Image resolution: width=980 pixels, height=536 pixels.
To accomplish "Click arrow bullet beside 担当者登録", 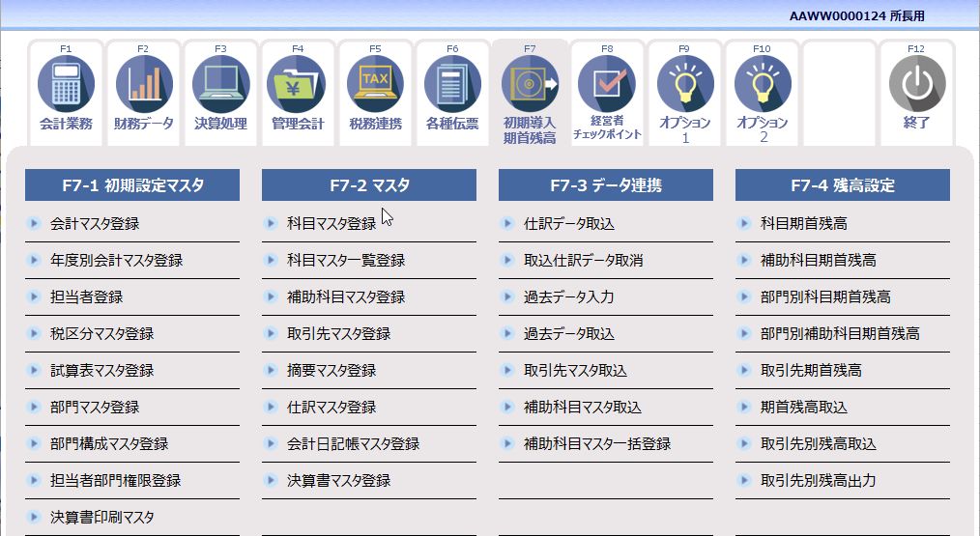I will coord(34,296).
